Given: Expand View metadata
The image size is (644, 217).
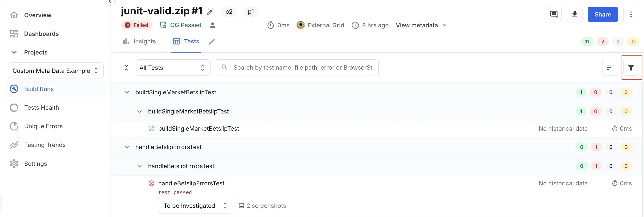Looking at the screenshot, I should (421, 25).
